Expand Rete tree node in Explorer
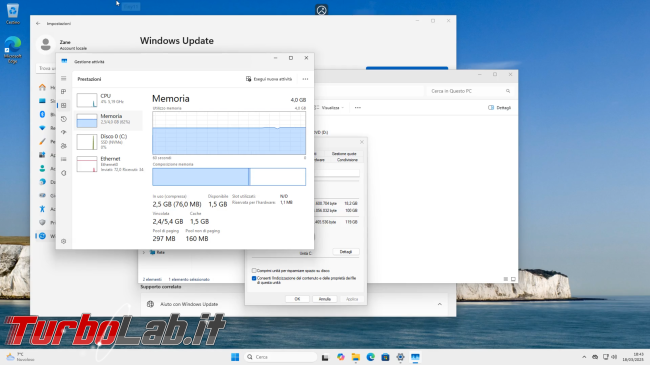 point(144,252)
